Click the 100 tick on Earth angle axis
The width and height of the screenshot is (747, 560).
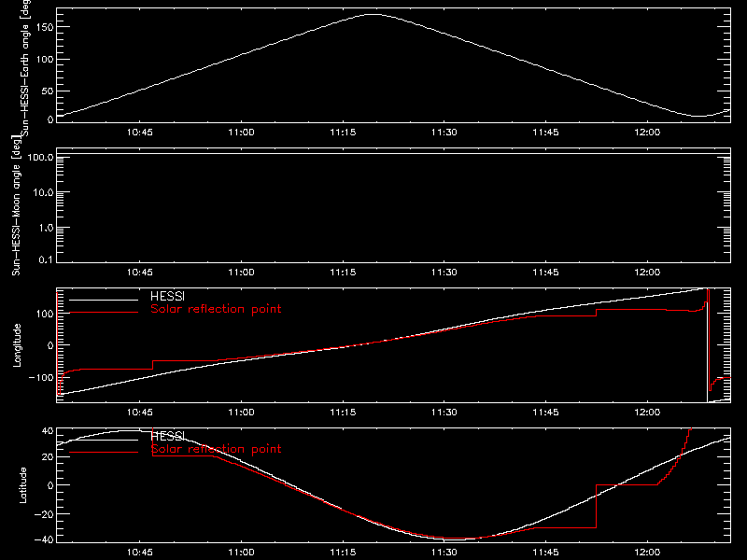tap(44, 60)
